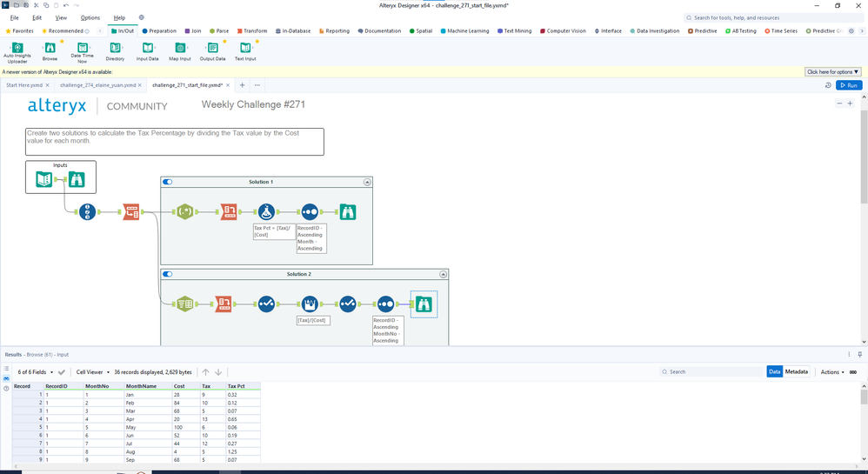This screenshot has height=474, width=868.
Task: Run the workflow
Action: click(849, 85)
